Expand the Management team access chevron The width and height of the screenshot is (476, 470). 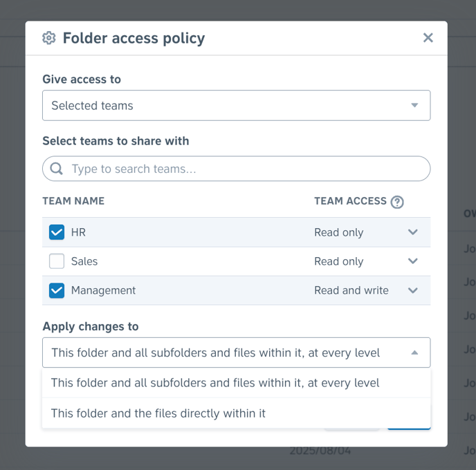[413, 290]
